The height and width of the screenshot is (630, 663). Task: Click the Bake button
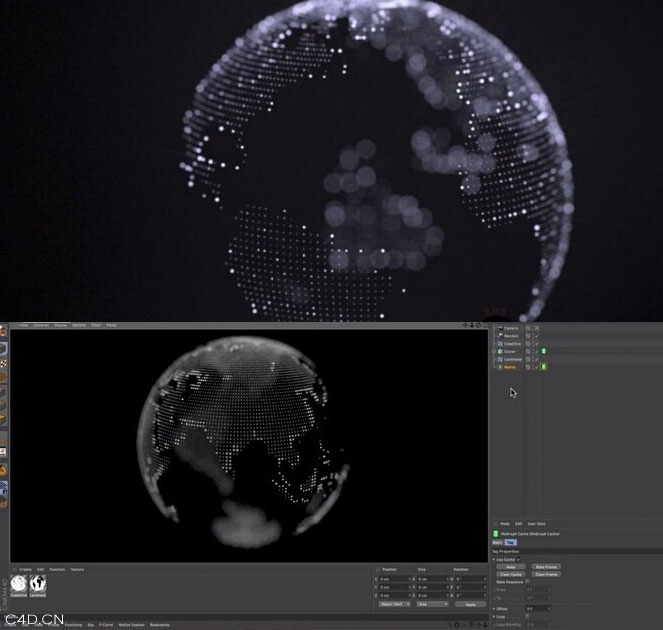click(x=511, y=567)
